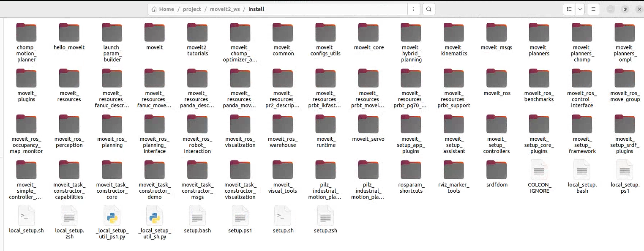Select the moveit_resources_prbt_support folder
Viewport: 644px width, 251px height.
tap(454, 78)
